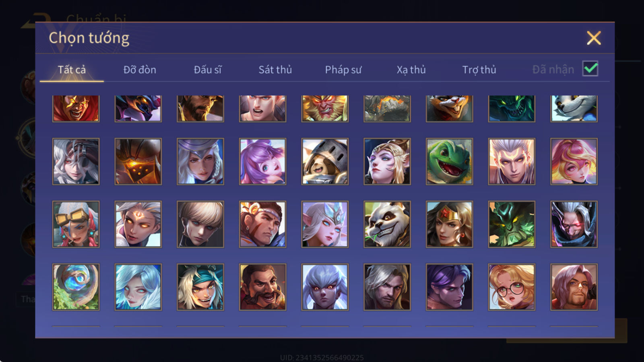This screenshot has height=362, width=644.
Task: Pick the glasses-wearing blonde girl hero
Action: pos(512,287)
